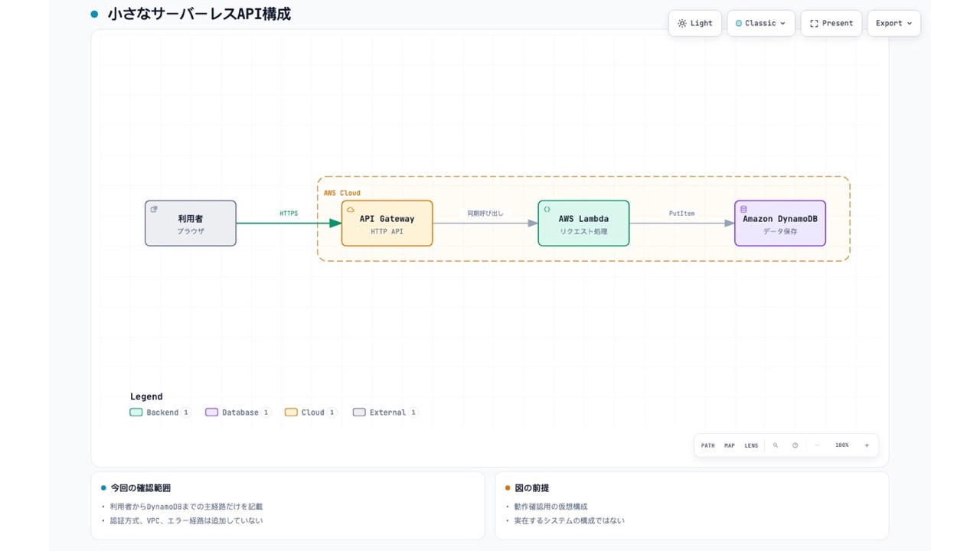Viewport: 980px width, 551px height.
Task: Toggle the LENS mode
Action: tap(751, 445)
